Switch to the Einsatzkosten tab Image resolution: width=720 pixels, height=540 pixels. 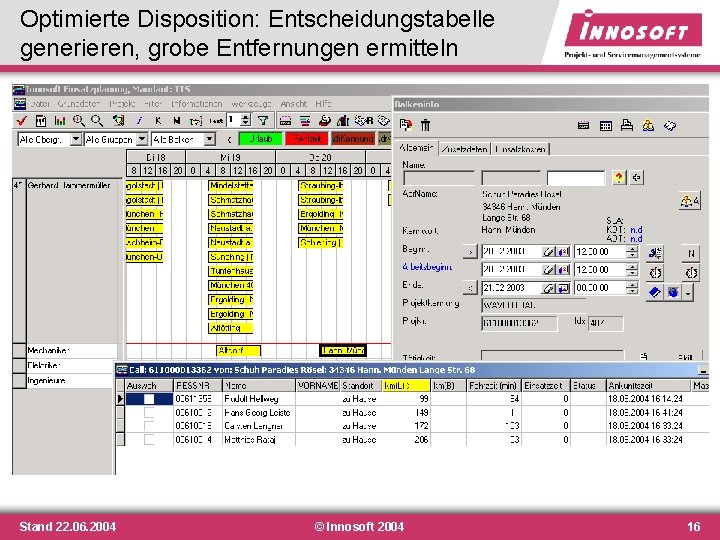[x=520, y=149]
